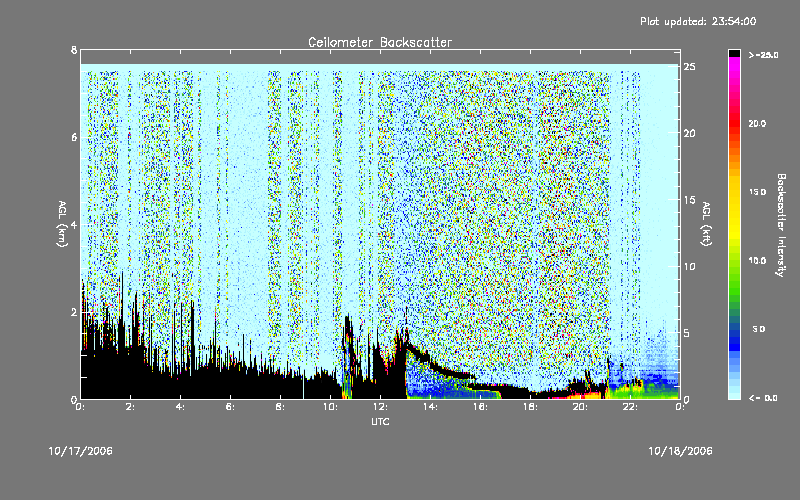Click the end date '10/18/2006' label

tap(680, 451)
